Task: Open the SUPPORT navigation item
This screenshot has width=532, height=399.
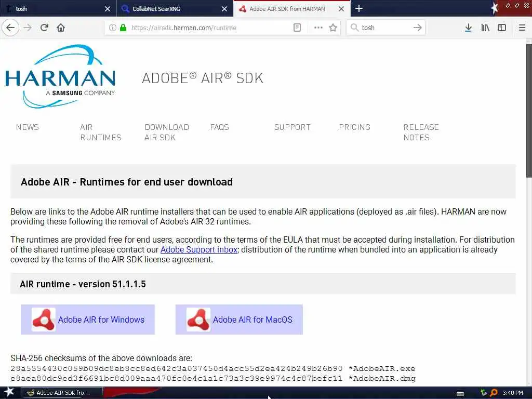Action: click(292, 127)
